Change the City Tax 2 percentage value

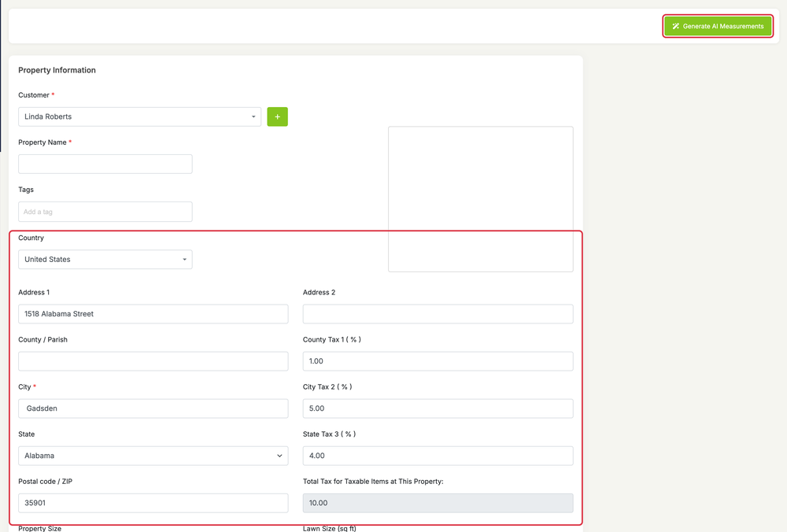[438, 408]
